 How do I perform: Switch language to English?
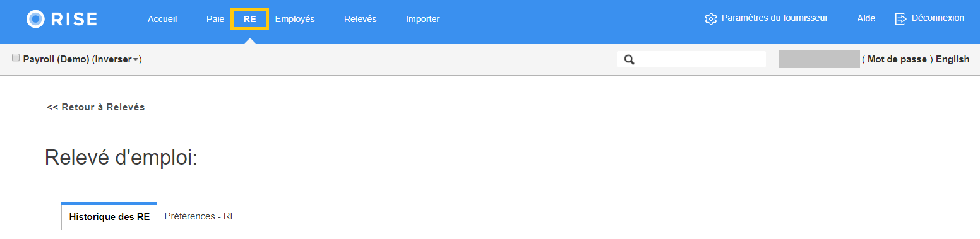[x=952, y=59]
